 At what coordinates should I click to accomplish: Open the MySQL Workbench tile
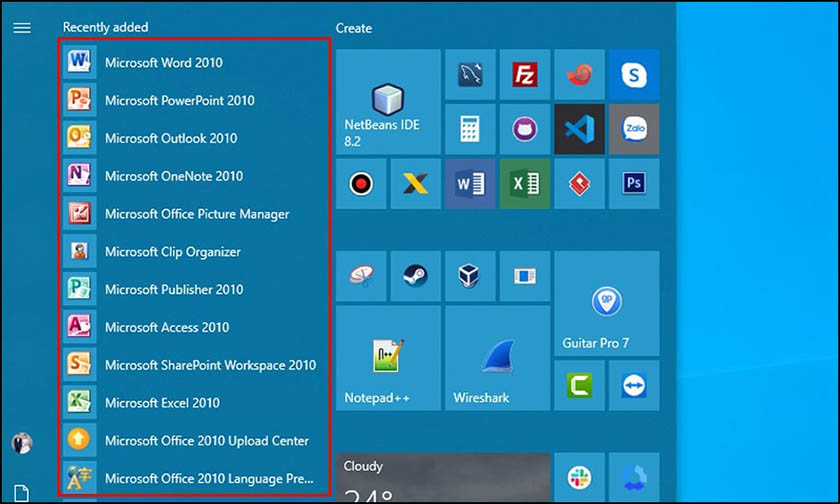(470, 74)
